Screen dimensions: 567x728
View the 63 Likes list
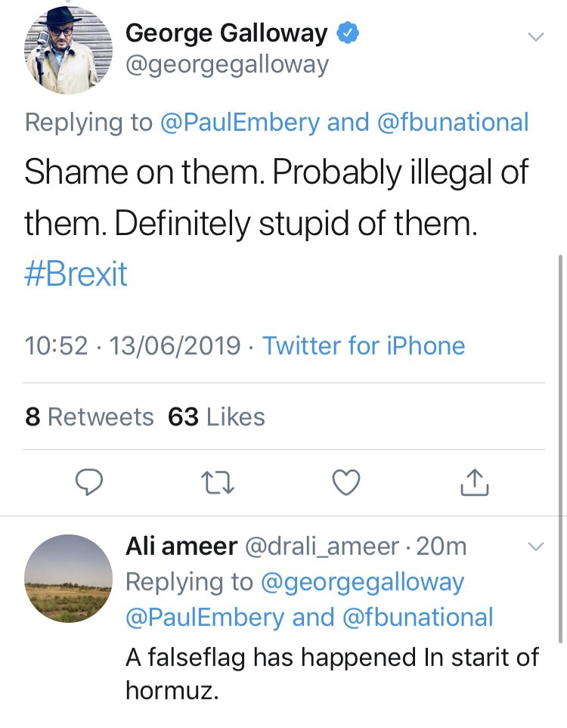(216, 417)
